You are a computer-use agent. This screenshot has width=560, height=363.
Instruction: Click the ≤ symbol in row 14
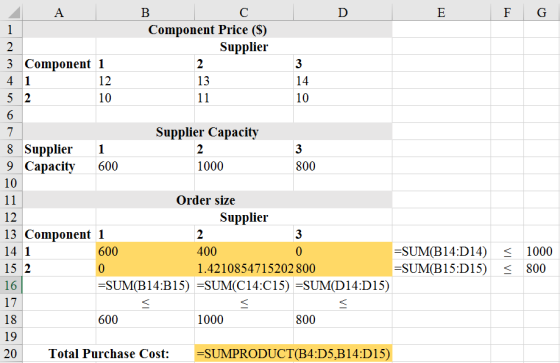(x=507, y=252)
